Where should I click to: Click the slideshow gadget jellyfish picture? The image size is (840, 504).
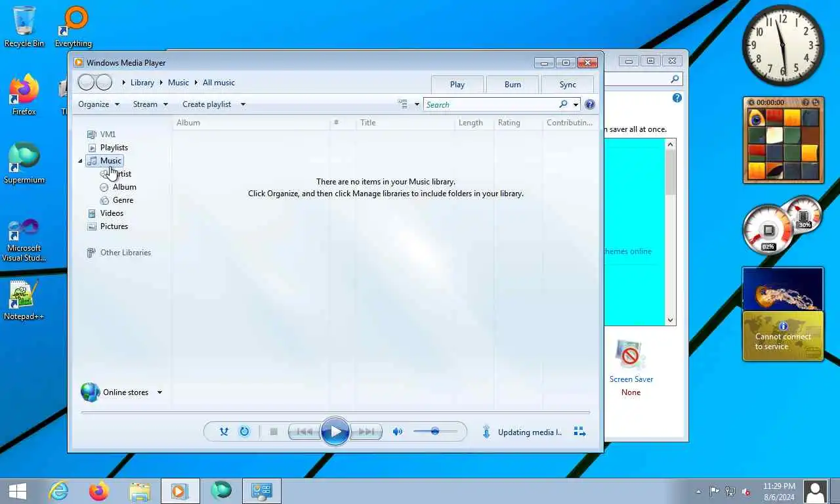782,288
